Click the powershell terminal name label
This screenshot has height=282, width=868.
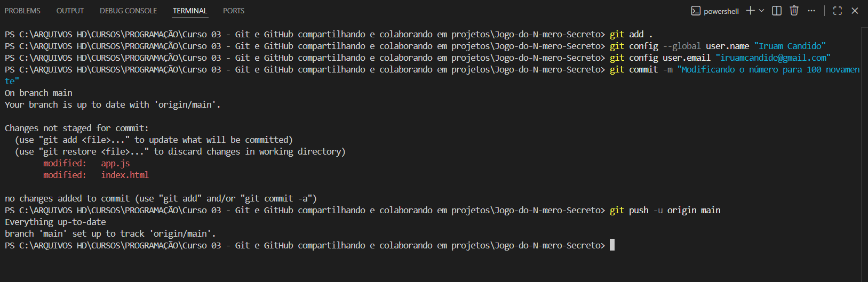[x=721, y=11]
